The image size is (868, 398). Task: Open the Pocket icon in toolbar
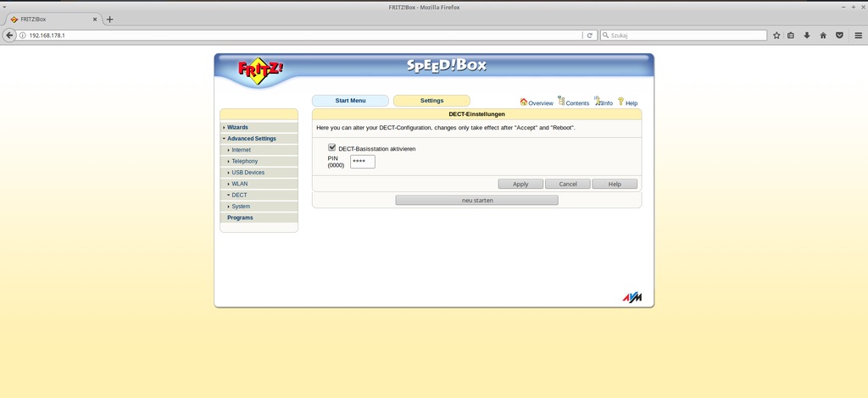click(839, 36)
